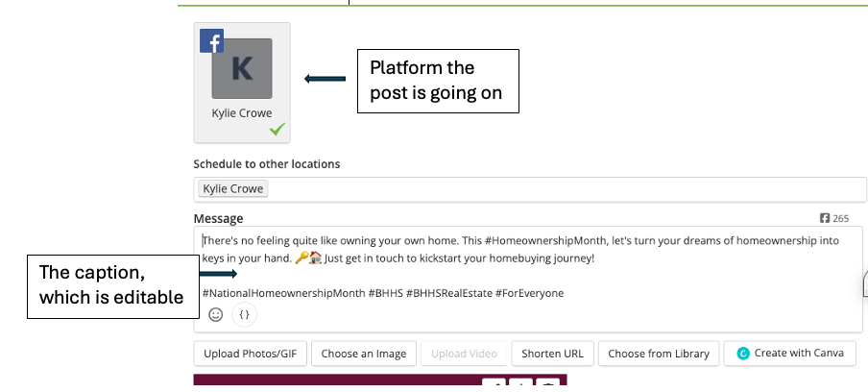Screen dimensions: 868x392
Task: Toggle the green checkmark on Kylie Crowe card
Action: 277,130
